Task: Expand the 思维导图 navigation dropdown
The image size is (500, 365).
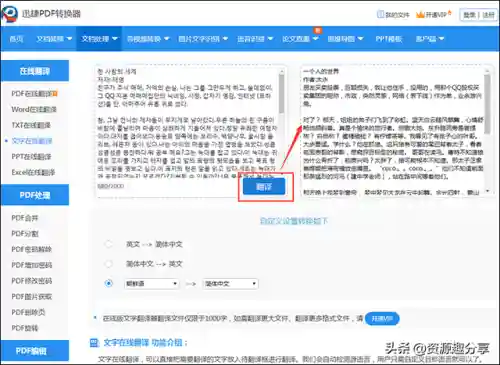Action: coord(345,39)
